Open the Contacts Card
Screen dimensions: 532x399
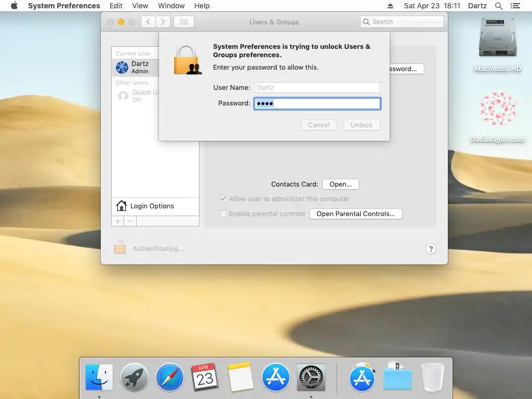coord(341,184)
